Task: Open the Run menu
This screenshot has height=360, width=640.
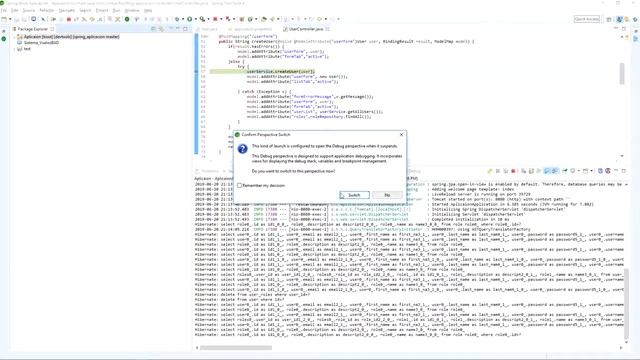Action: [116, 10]
